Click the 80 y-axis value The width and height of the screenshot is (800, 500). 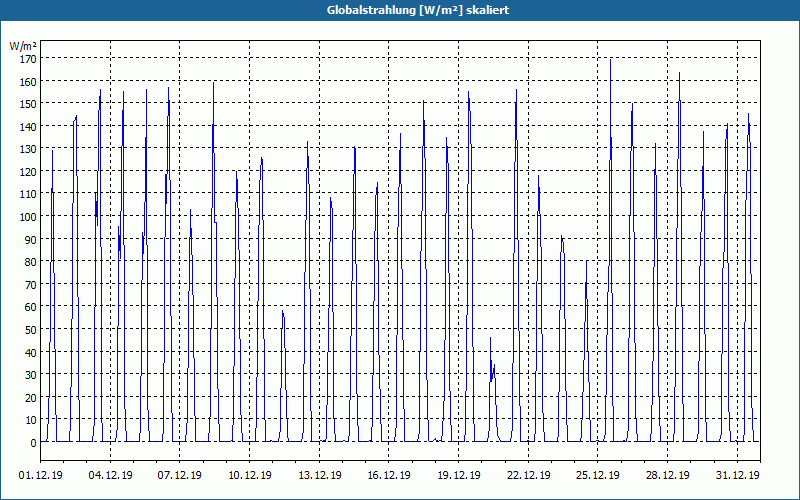pos(30,262)
